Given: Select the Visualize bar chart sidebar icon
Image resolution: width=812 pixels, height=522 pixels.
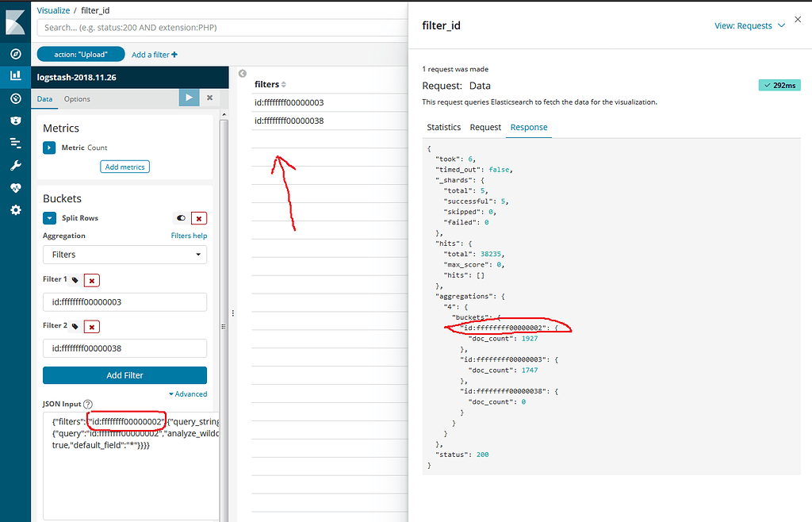Looking at the screenshot, I should pyautogui.click(x=16, y=77).
